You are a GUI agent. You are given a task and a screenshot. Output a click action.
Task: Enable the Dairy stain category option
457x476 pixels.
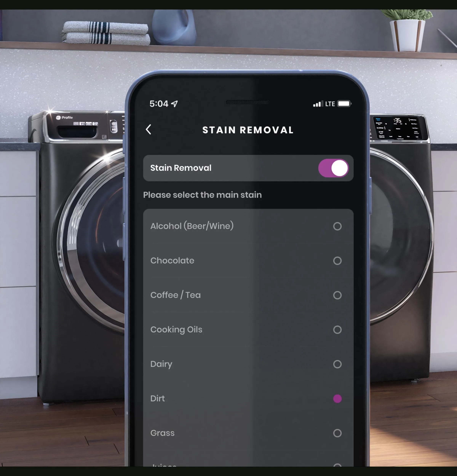(x=338, y=364)
